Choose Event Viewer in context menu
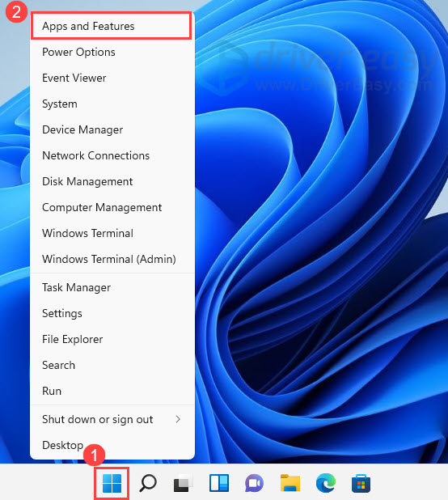 tap(112, 78)
